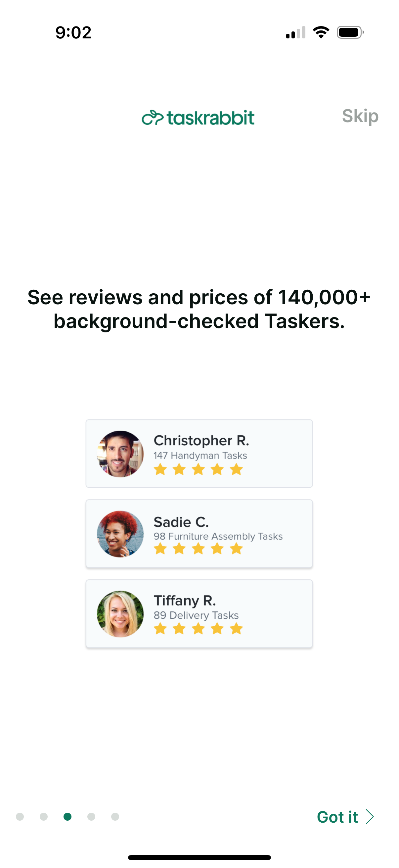The image size is (399, 868).
Task: Tap the Wi-Fi icon in status bar
Action: [x=320, y=32]
